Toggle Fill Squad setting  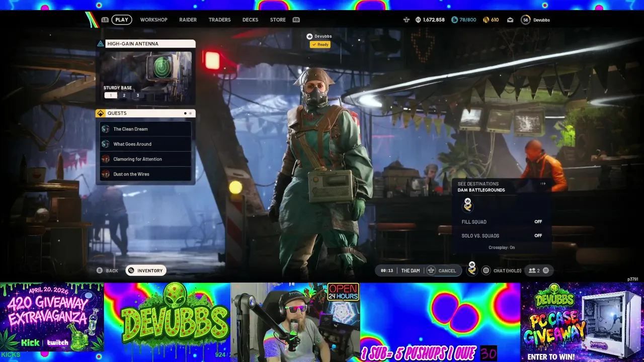pyautogui.click(x=502, y=222)
